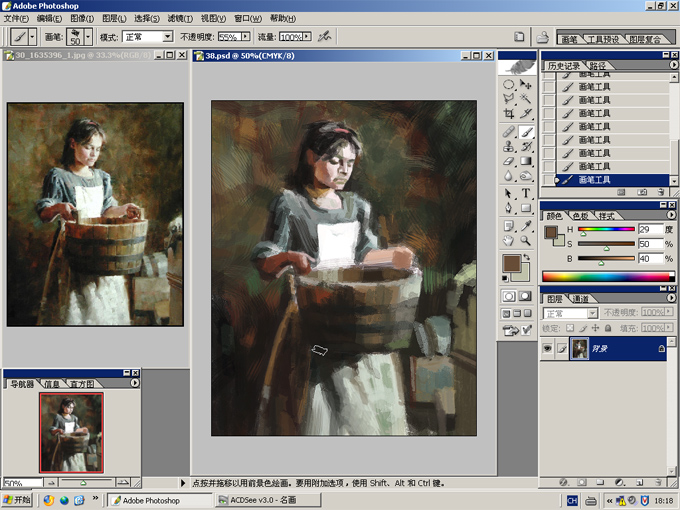
Task: Select the Path Selection arrow tool
Action: pos(509,193)
